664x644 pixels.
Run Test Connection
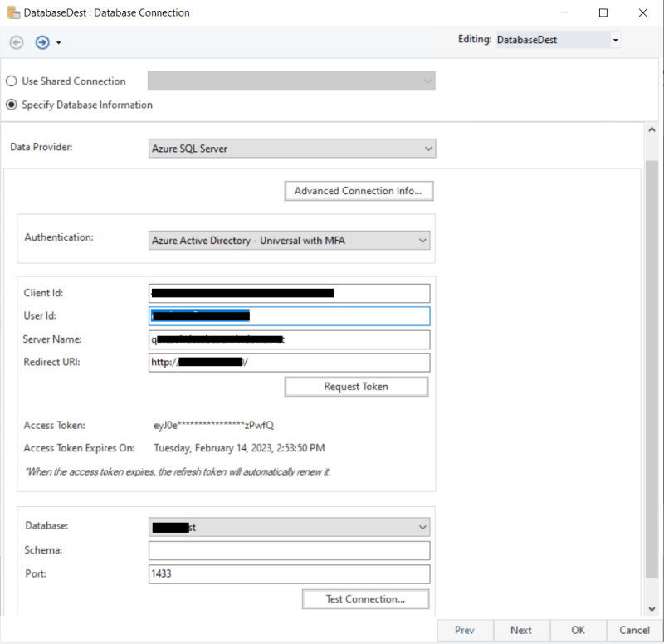(x=365, y=598)
